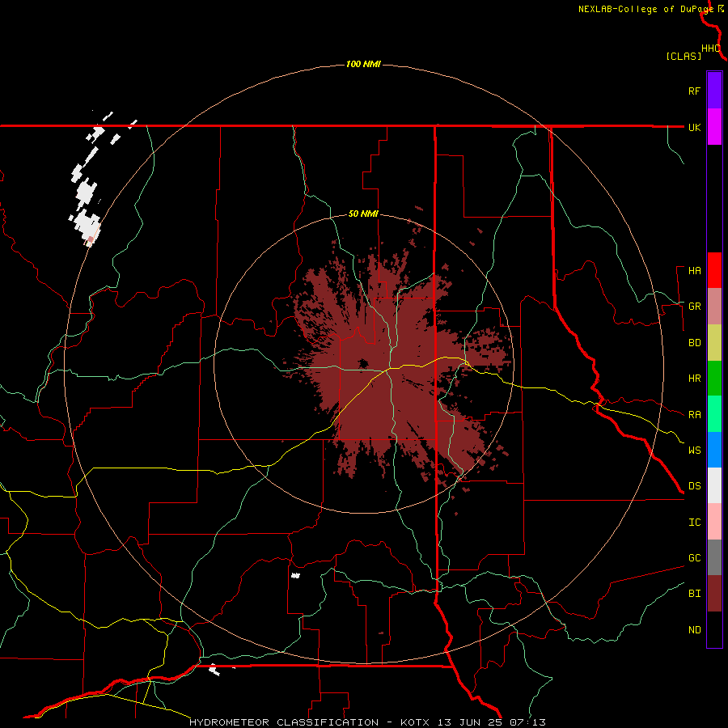Click the 'ND' legend label
The image size is (728, 728).
694,630
